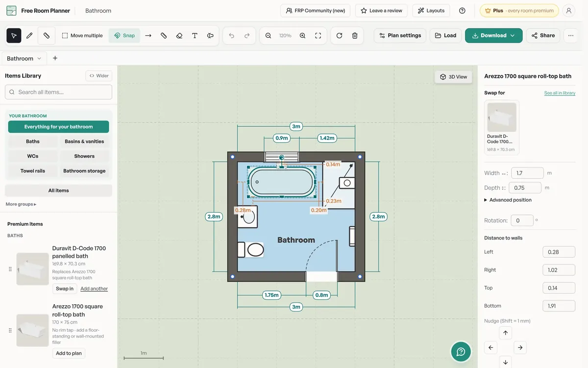Nudge the bath left

click(x=490, y=347)
